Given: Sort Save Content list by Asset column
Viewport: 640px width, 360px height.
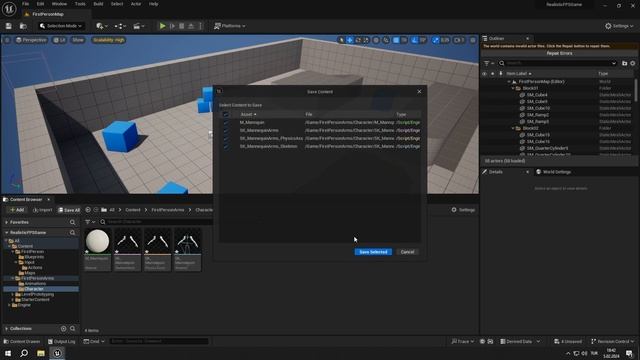Looking at the screenshot, I should (248, 114).
